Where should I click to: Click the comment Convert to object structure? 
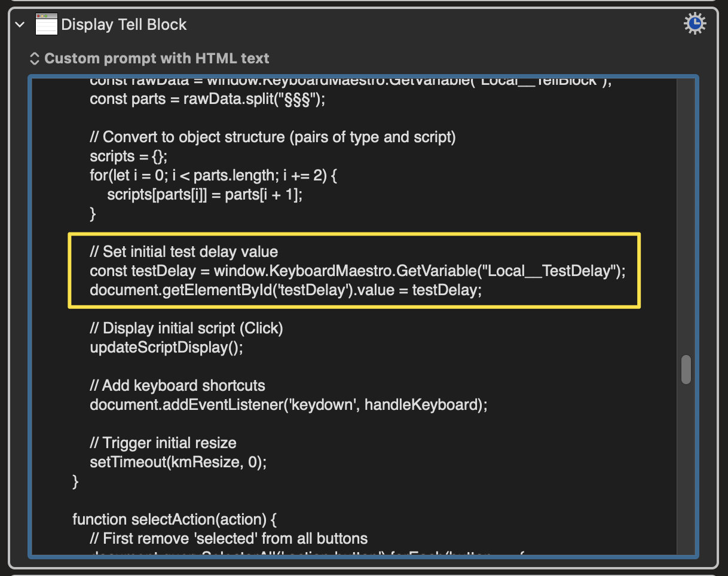click(x=273, y=137)
